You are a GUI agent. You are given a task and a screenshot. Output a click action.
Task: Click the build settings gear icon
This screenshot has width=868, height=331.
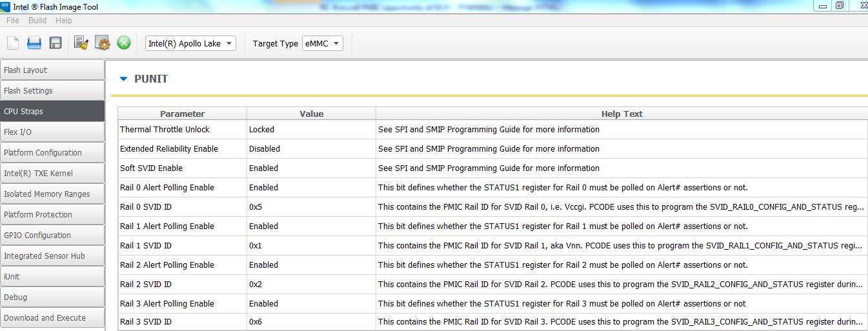103,43
